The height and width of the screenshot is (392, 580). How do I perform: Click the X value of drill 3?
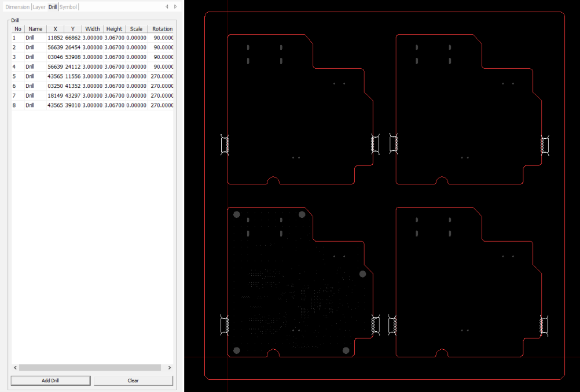[55, 57]
